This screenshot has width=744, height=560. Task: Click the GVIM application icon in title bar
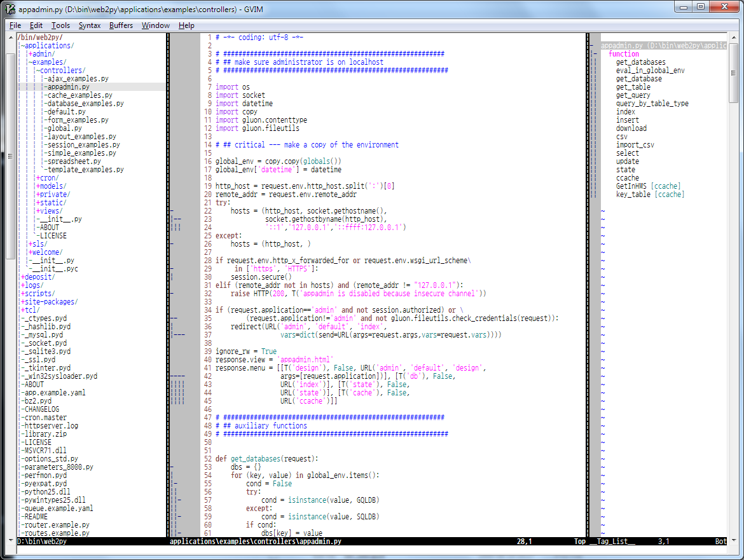pos(10,8)
